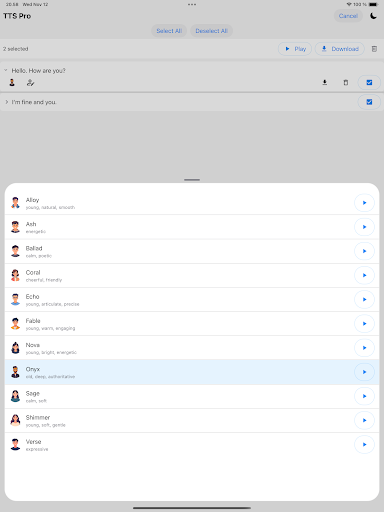Toggle dark mode moon icon
The image size is (384, 512).
[373, 16]
